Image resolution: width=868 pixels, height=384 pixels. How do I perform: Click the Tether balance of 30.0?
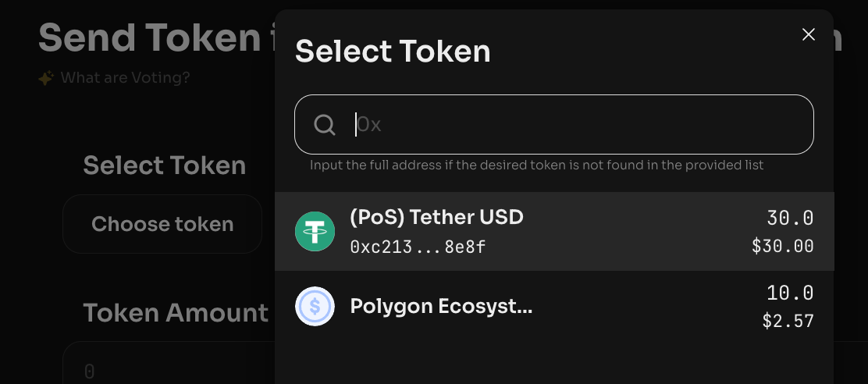(x=790, y=218)
